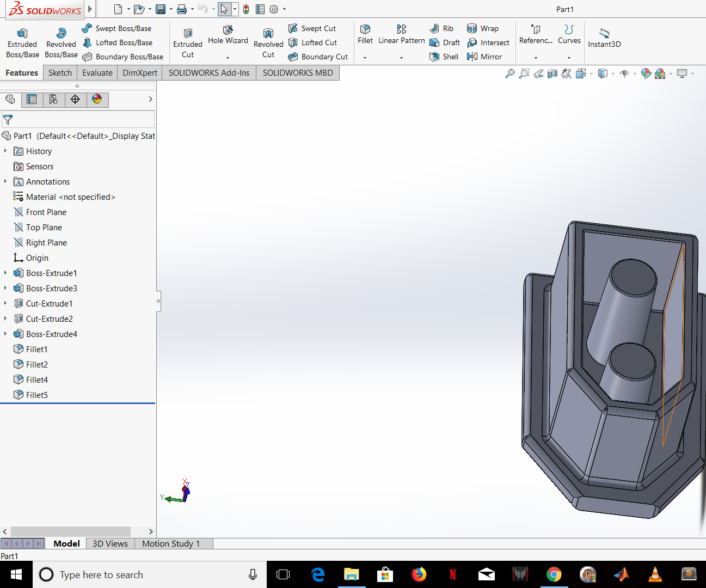Open the Edit Appearance tool
Image resolution: width=706 pixels, height=588 pixels.
tap(646, 73)
